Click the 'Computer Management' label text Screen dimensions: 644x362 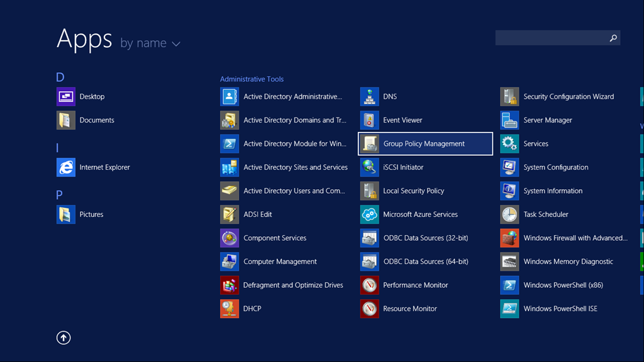[280, 261]
